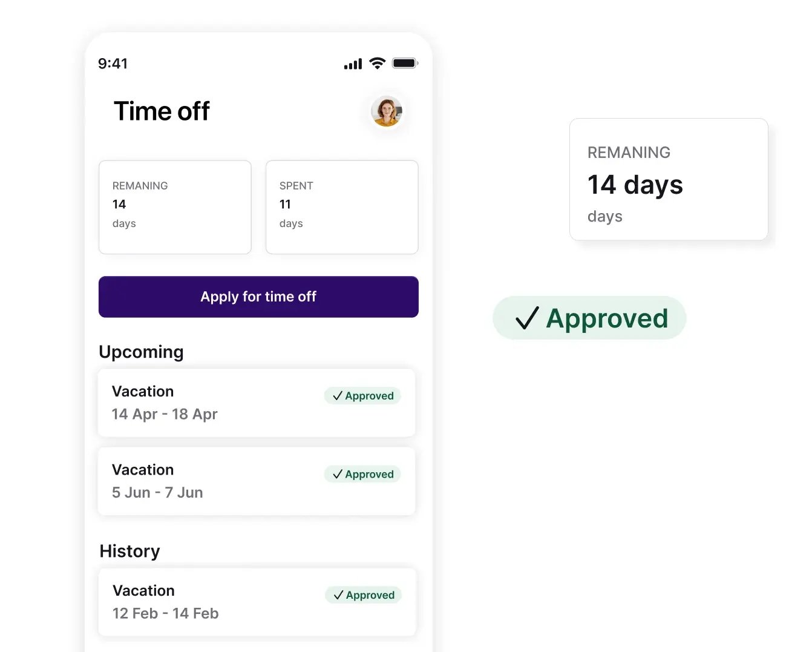Click the checkmark on the 14 Apr Approved badge
The width and height of the screenshot is (812, 652).
(x=338, y=395)
